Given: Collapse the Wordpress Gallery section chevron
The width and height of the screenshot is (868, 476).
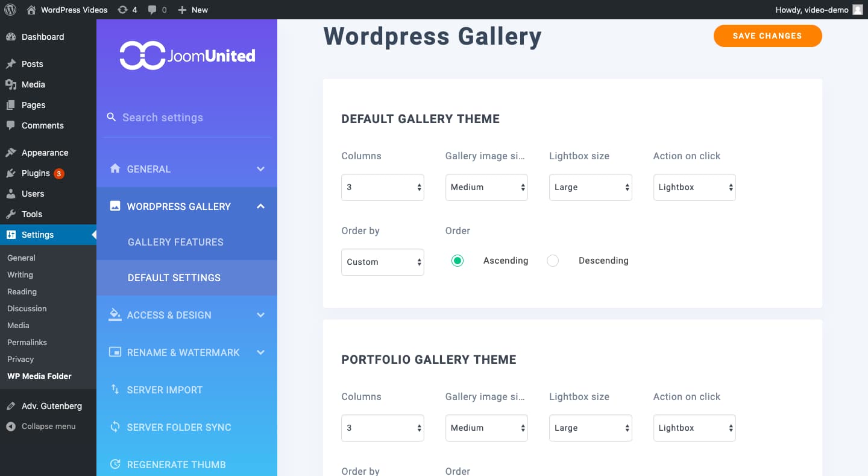Looking at the screenshot, I should 260,206.
